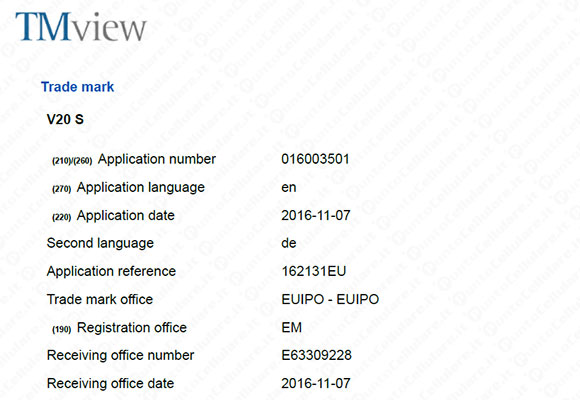580x400 pixels.
Task: Select the trade mark name V20 S
Action: [65, 120]
